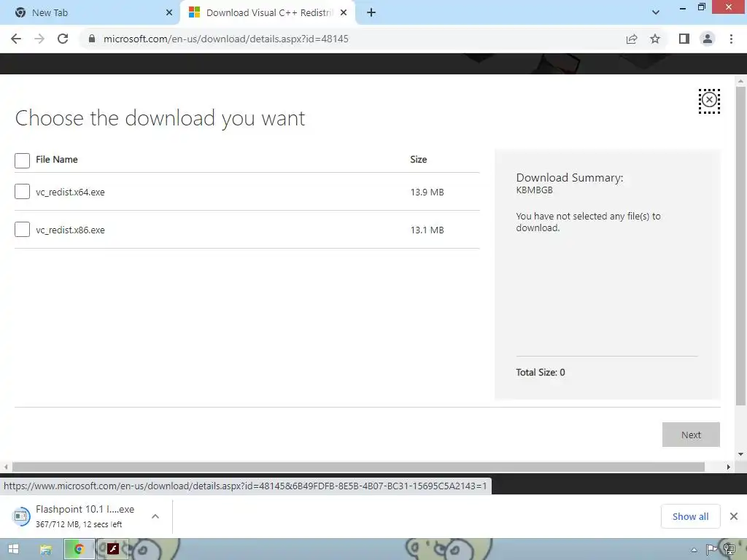747x560 pixels.
Task: Click the vertical scrollbar thumb
Action: coord(741,246)
